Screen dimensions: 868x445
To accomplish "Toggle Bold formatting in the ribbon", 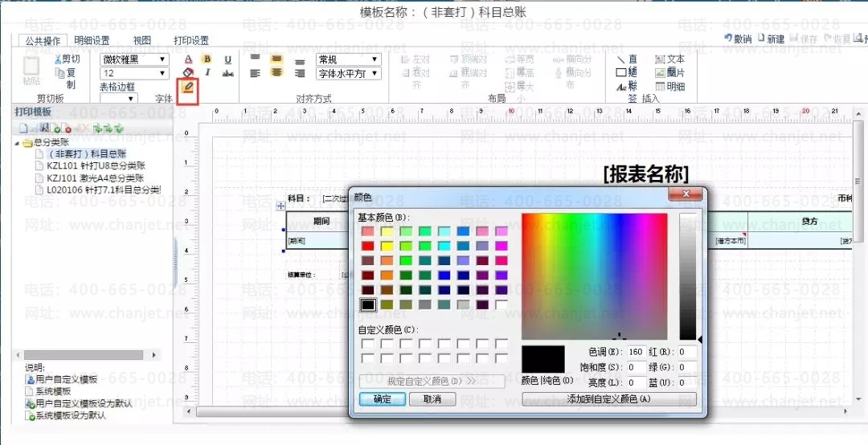I will (207, 59).
